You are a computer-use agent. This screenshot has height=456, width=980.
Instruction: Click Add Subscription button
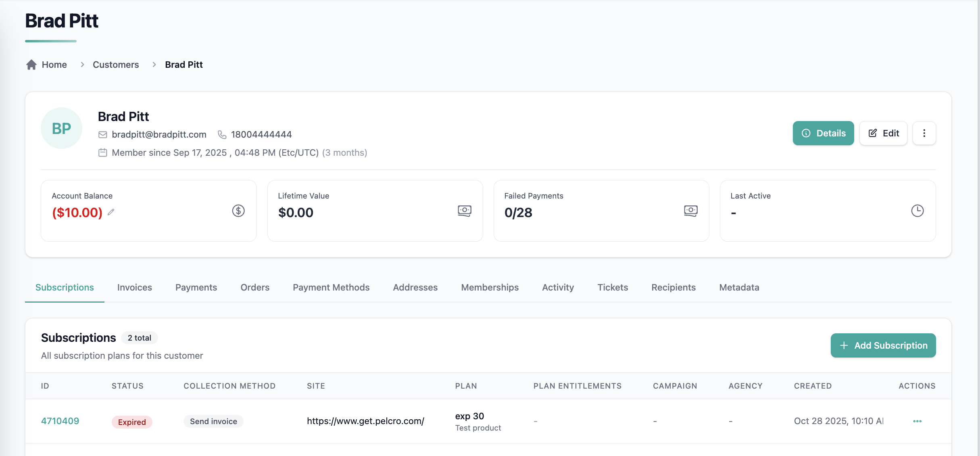(x=883, y=345)
